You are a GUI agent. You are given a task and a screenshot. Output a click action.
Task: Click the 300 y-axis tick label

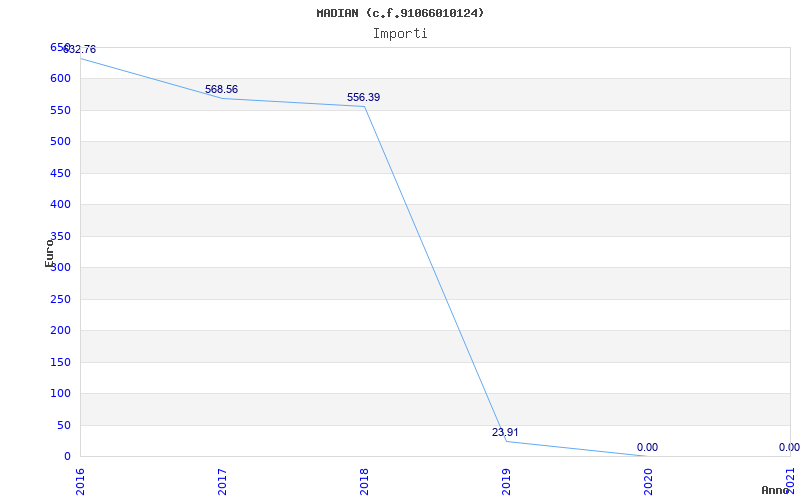[60, 267]
